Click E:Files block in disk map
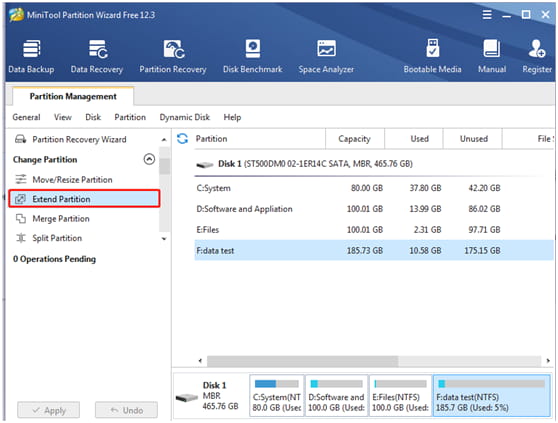The height and width of the screenshot is (423, 558). (400, 395)
